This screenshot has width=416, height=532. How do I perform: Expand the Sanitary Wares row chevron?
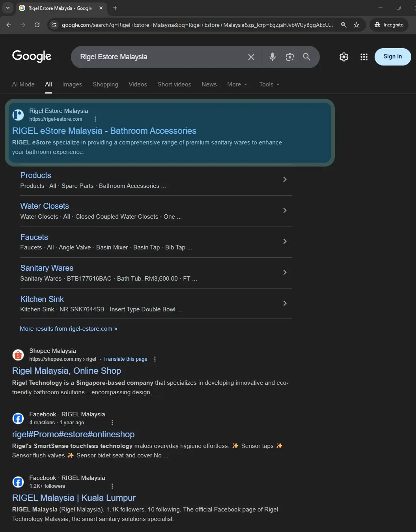tap(285, 272)
